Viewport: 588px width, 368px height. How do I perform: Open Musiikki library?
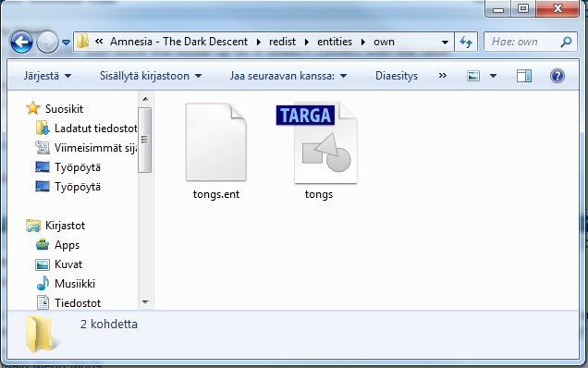(66, 284)
